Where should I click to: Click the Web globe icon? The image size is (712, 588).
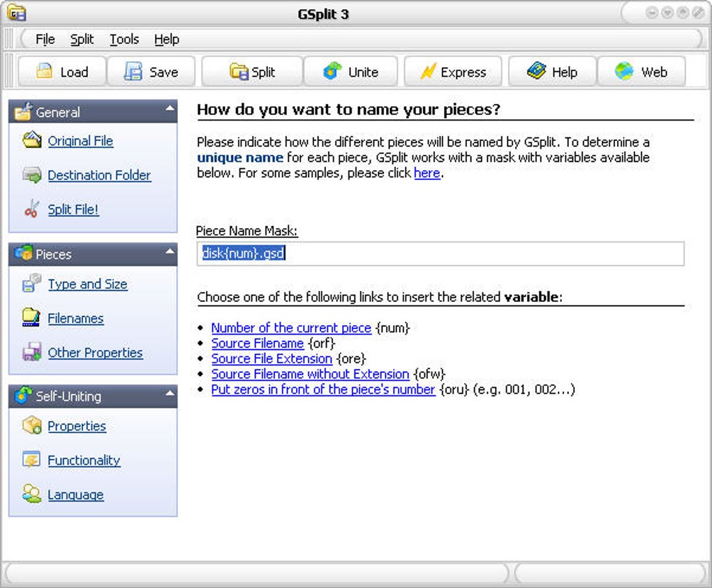point(625,71)
